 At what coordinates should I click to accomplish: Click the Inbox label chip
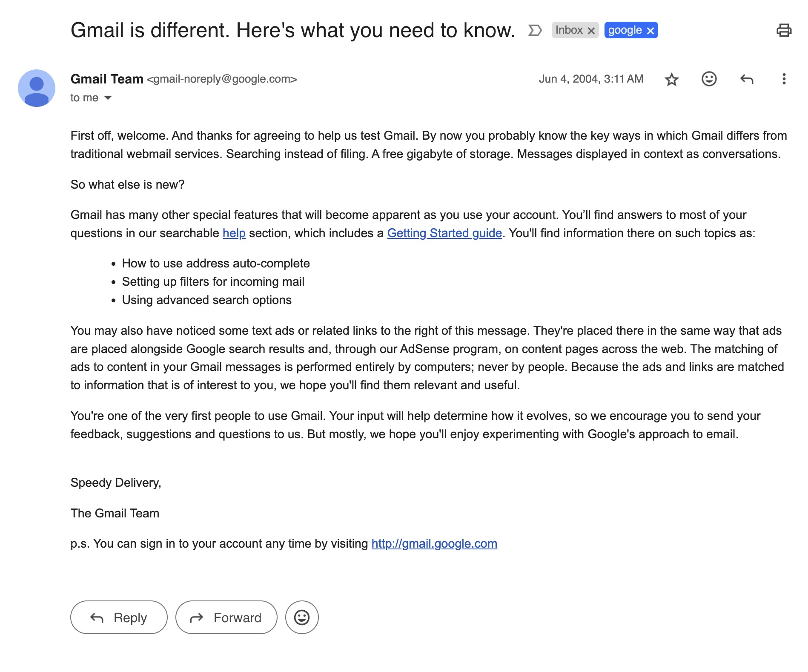click(569, 30)
